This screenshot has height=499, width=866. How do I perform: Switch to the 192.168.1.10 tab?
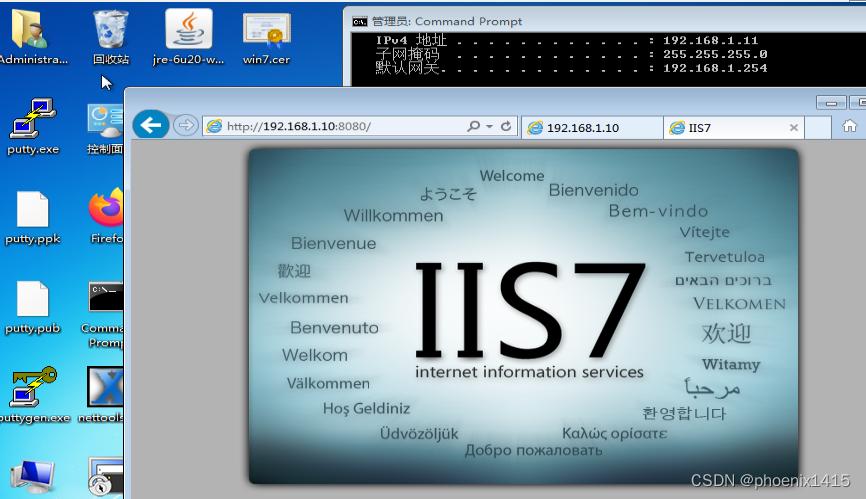[x=592, y=128]
